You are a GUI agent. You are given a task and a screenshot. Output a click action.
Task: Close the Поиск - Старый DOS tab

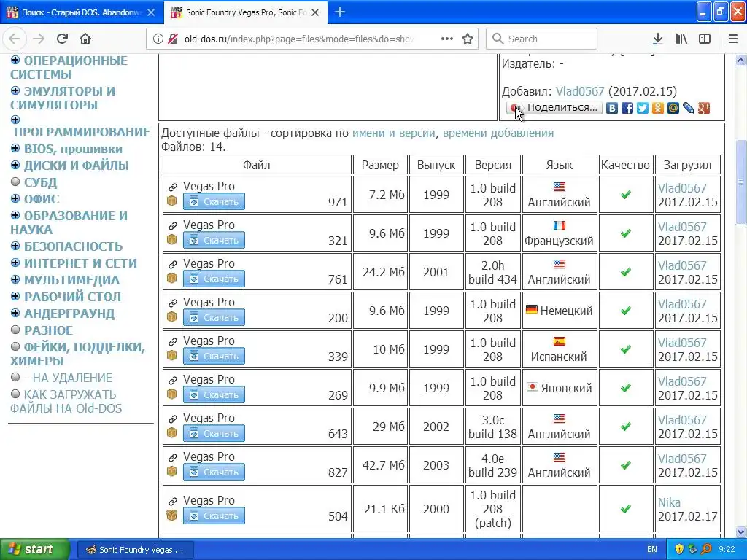(151, 12)
